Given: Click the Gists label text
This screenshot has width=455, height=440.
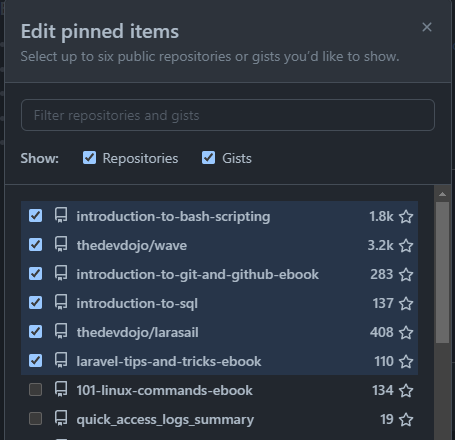Looking at the screenshot, I should click(237, 158).
